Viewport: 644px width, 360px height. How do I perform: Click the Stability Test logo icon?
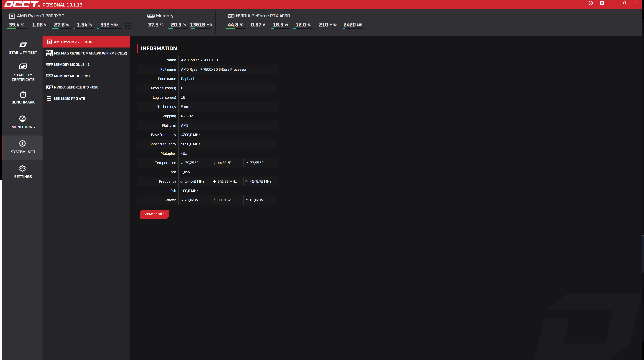pyautogui.click(x=23, y=45)
